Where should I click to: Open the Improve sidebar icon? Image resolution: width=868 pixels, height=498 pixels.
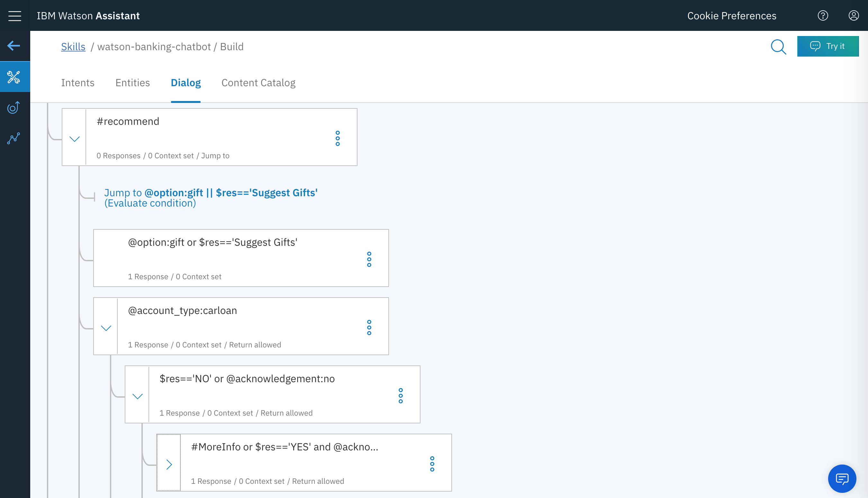point(14,108)
